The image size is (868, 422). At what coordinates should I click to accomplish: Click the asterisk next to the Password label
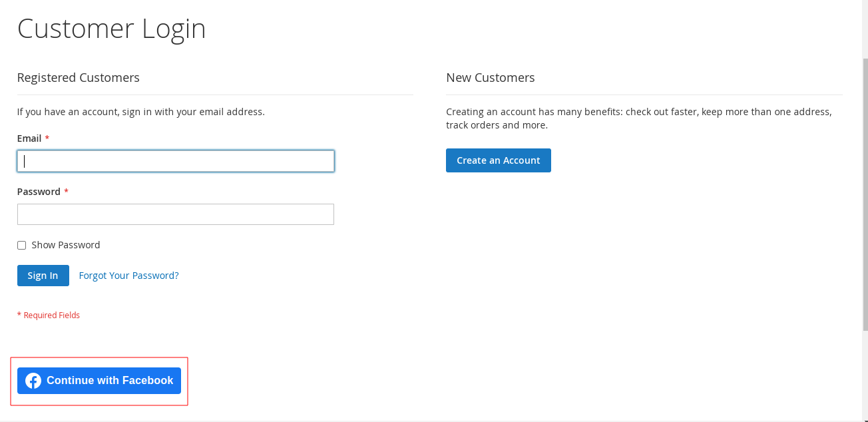[66, 191]
